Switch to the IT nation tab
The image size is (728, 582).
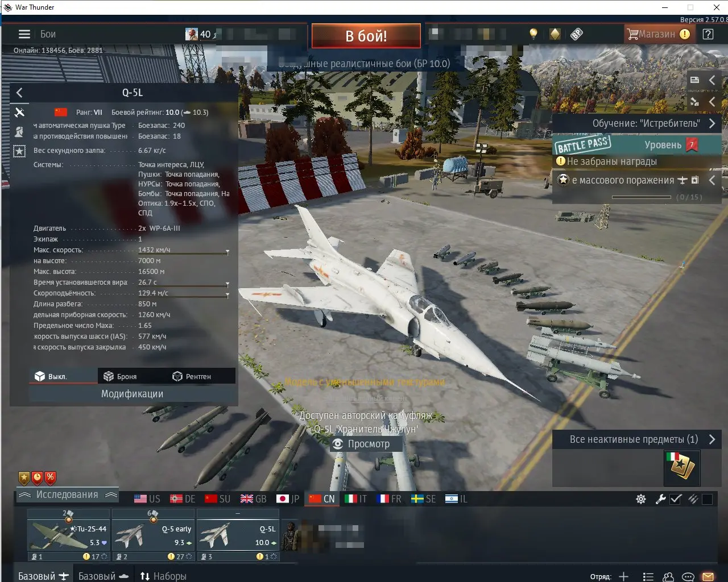[356, 499]
